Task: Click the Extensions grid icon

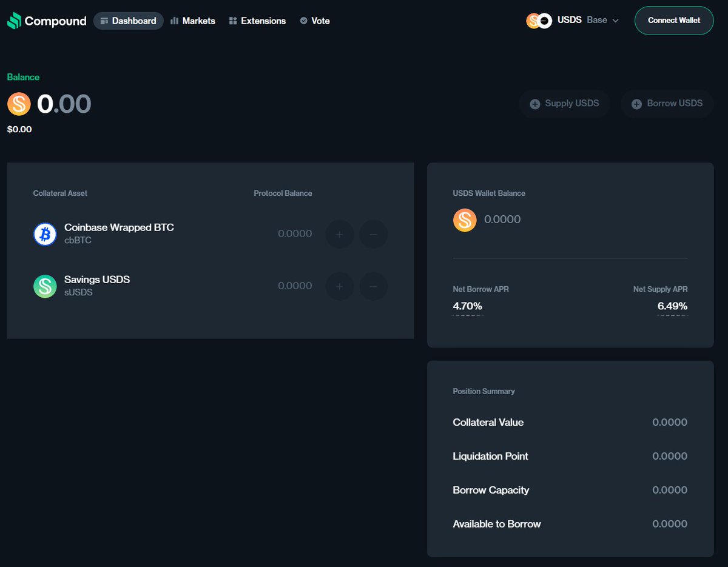Action: point(233,21)
